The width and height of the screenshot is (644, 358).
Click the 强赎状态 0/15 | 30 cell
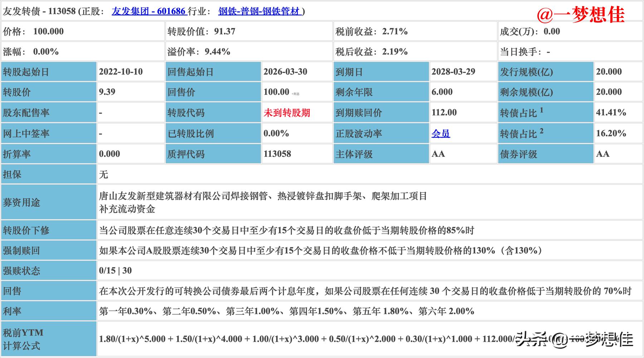(x=116, y=271)
